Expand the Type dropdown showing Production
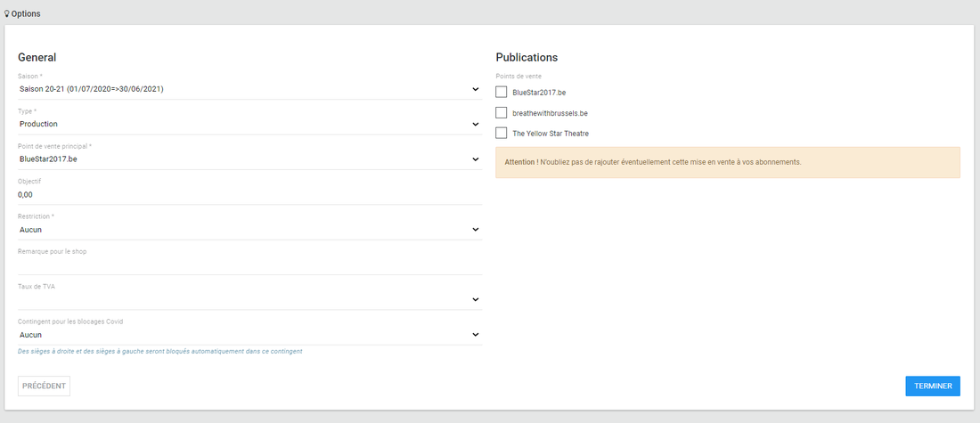980x423 pixels. pyautogui.click(x=249, y=124)
